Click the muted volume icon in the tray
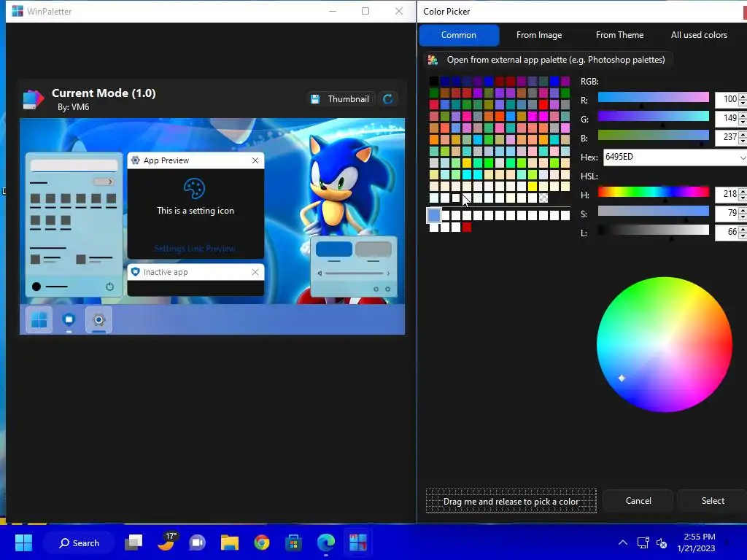The width and height of the screenshot is (747, 560). (x=662, y=542)
